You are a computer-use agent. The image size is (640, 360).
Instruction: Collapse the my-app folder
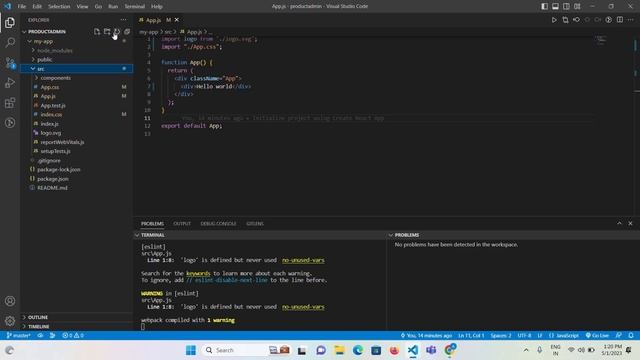(x=78, y=41)
